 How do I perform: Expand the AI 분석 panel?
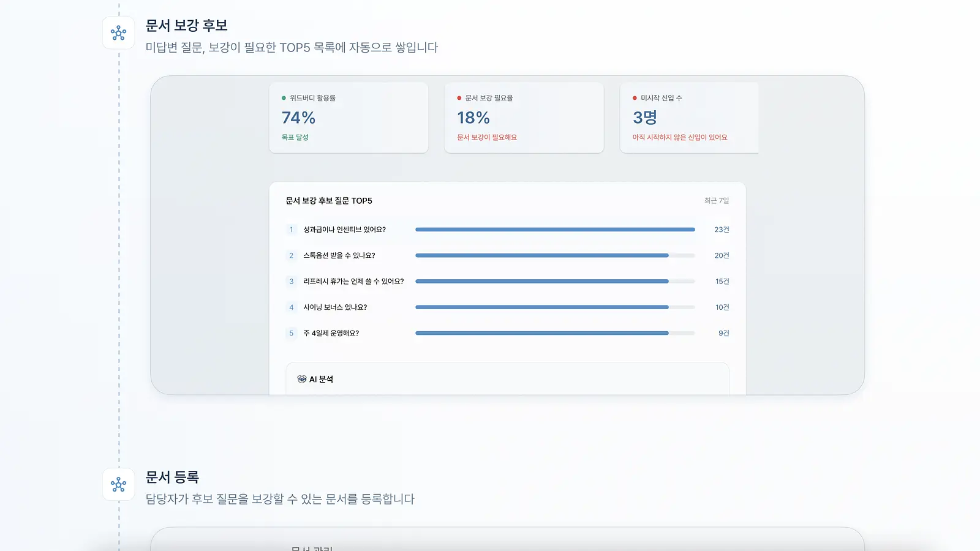coord(507,378)
